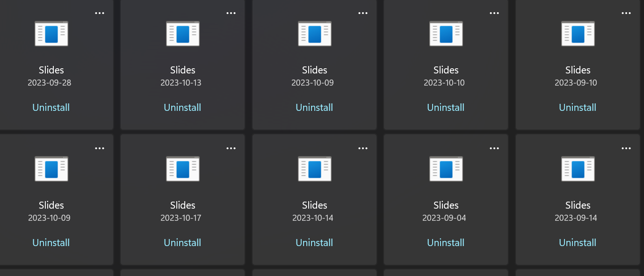This screenshot has height=276, width=644.
Task: Select the date text 2023-10-13
Action: coord(181,83)
